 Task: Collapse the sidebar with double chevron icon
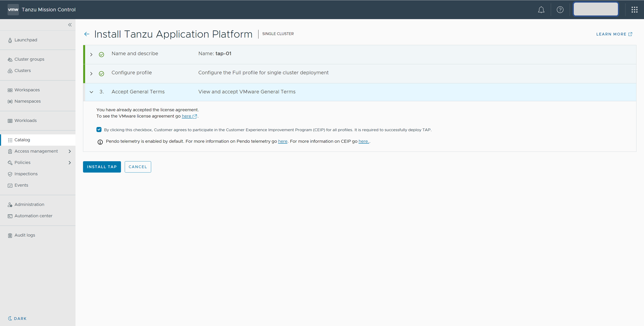click(70, 25)
